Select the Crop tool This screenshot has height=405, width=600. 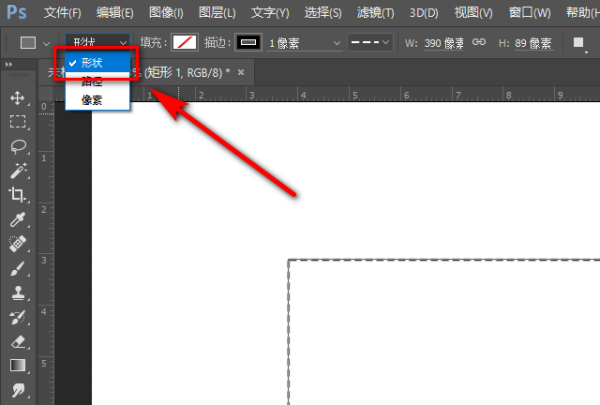point(17,194)
